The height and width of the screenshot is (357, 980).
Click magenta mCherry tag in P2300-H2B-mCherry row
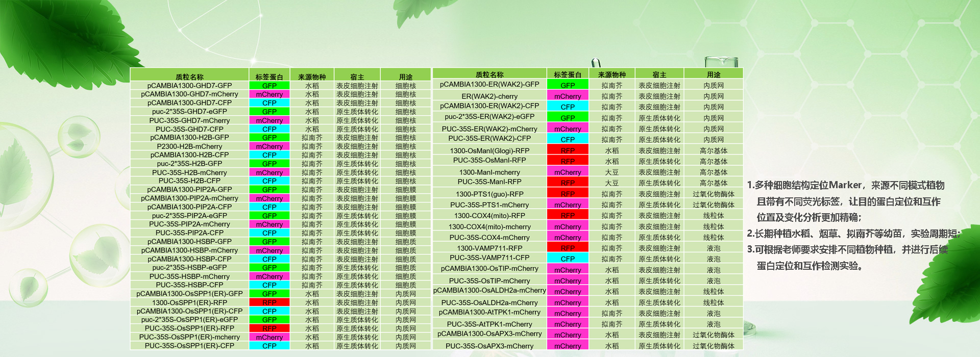pos(269,146)
